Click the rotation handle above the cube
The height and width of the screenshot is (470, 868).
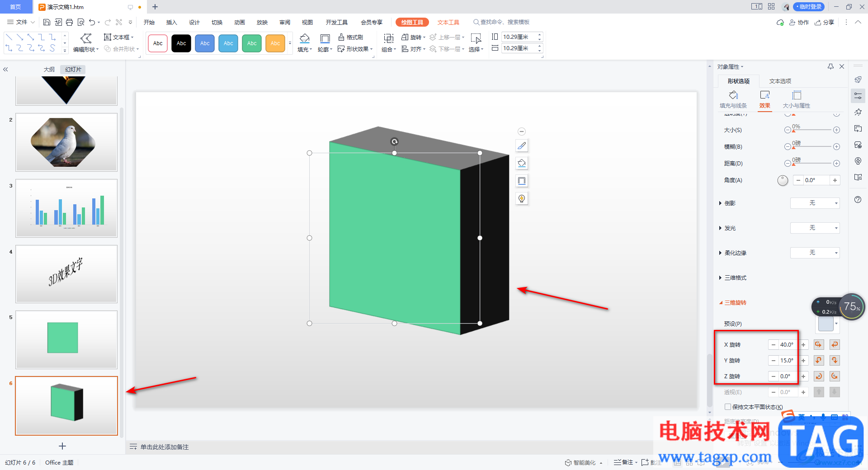click(x=394, y=141)
